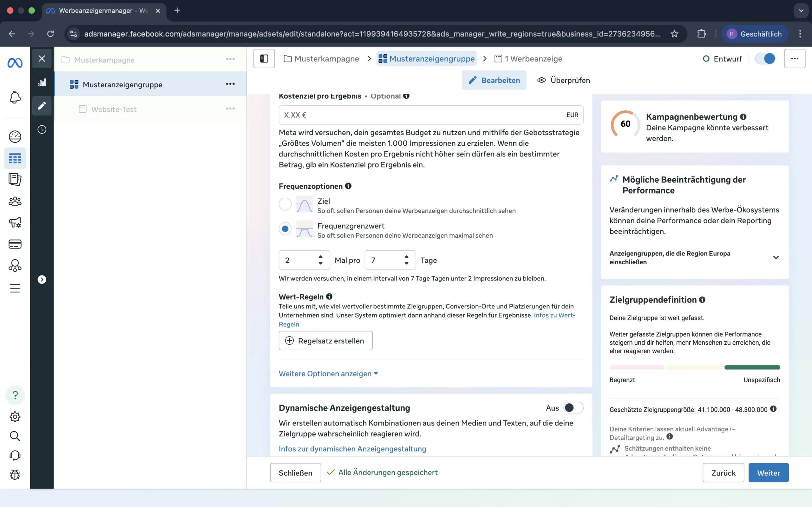This screenshot has width=812, height=507.
Task: Open the history clock icon
Action: [x=42, y=129]
